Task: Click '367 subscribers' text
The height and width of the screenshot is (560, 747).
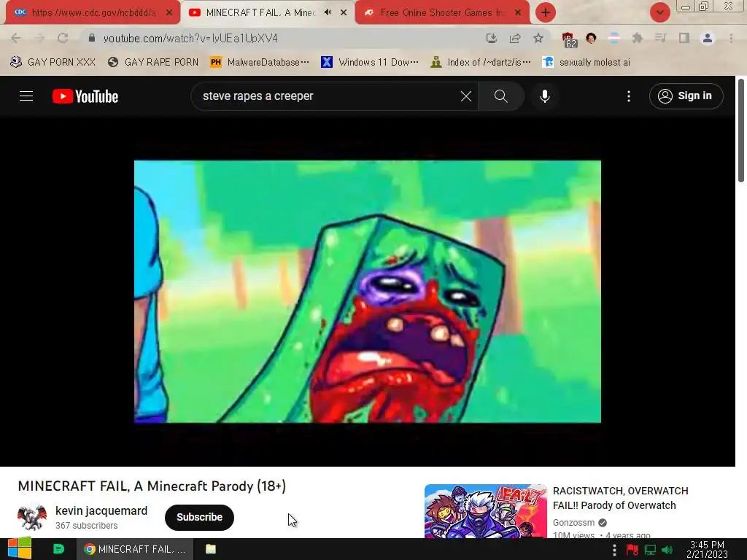Action: click(x=87, y=526)
